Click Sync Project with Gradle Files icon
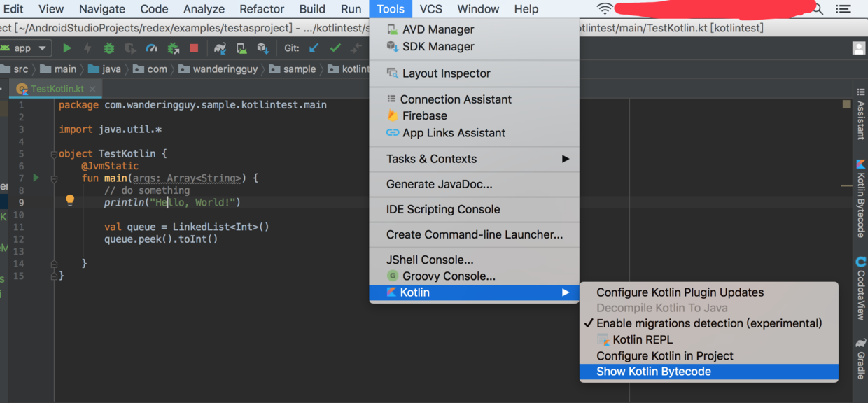 (220, 48)
